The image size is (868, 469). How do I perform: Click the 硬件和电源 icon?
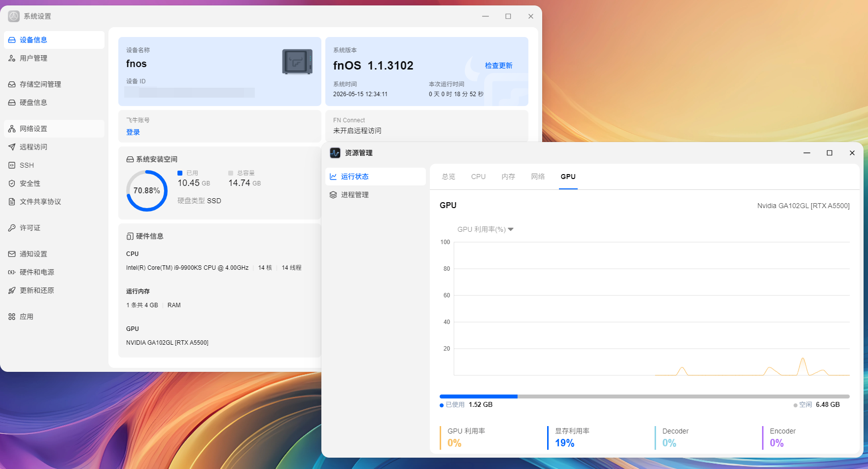tap(12, 272)
